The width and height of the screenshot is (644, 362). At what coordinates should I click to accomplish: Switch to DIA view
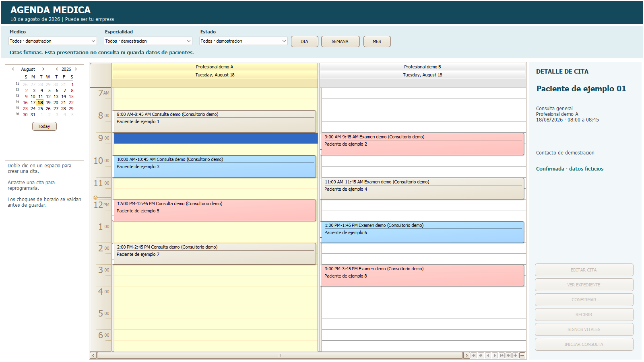click(x=304, y=41)
